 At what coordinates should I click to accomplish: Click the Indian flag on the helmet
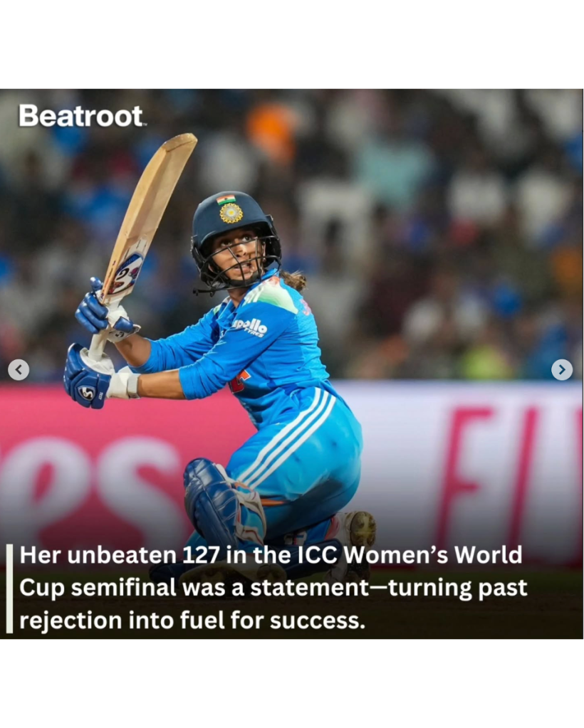(226, 200)
